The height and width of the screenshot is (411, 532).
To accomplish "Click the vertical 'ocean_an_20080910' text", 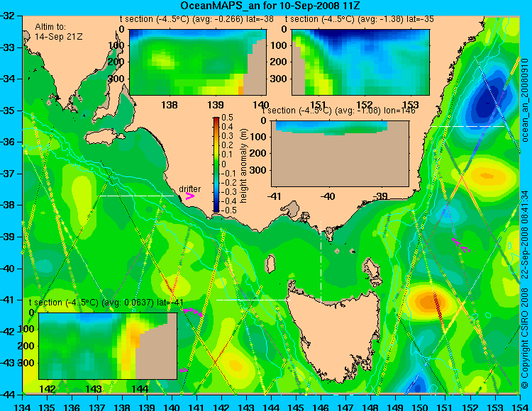I will click(525, 100).
